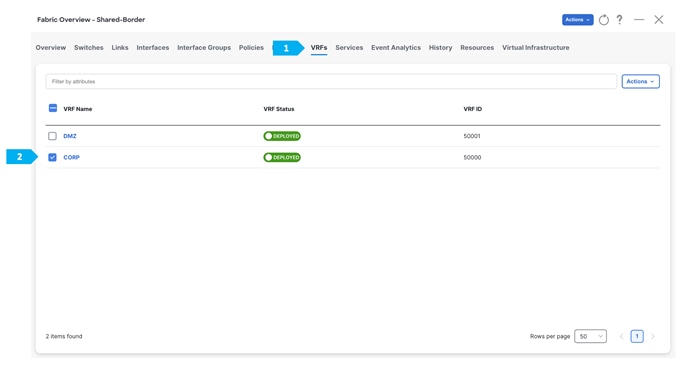Open the History tab
695x372 pixels.
pos(440,47)
